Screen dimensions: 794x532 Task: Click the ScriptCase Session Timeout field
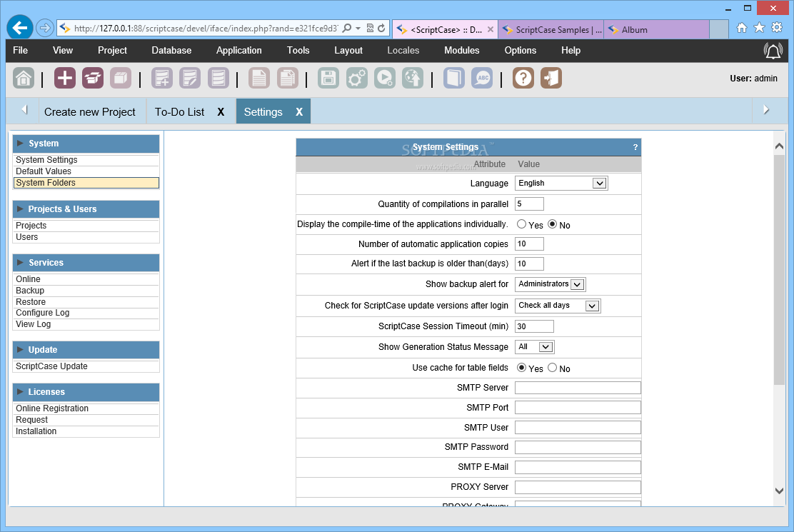coord(534,326)
